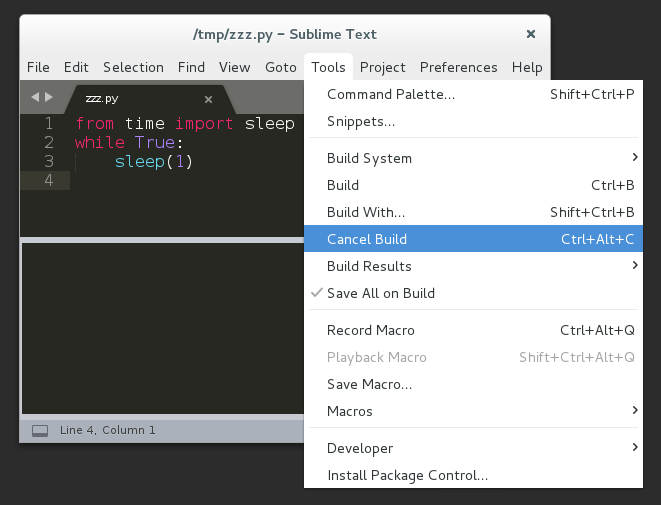Open Command Palette from Tools menu

click(x=391, y=94)
